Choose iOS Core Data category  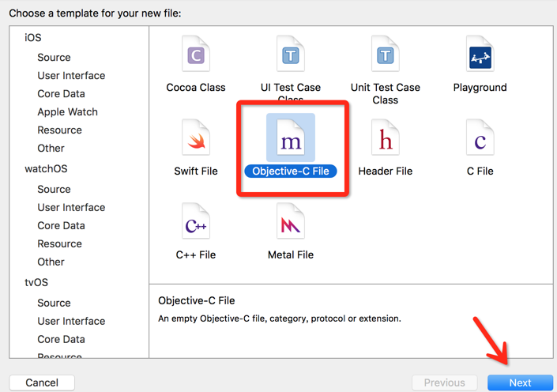point(61,94)
